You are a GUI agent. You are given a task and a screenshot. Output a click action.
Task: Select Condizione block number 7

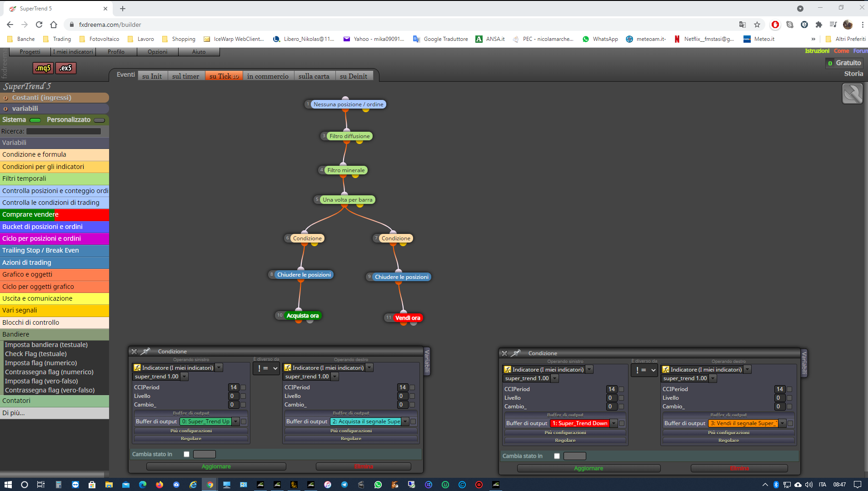coord(396,238)
